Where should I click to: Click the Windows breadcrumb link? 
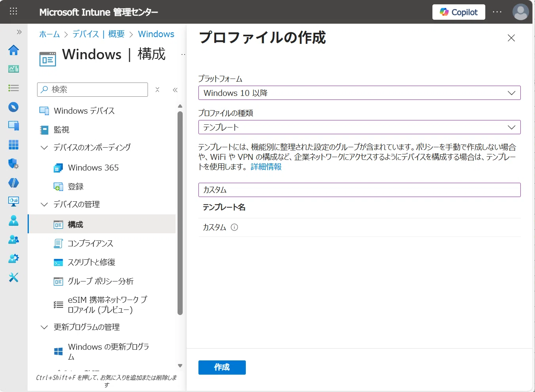tap(156, 34)
